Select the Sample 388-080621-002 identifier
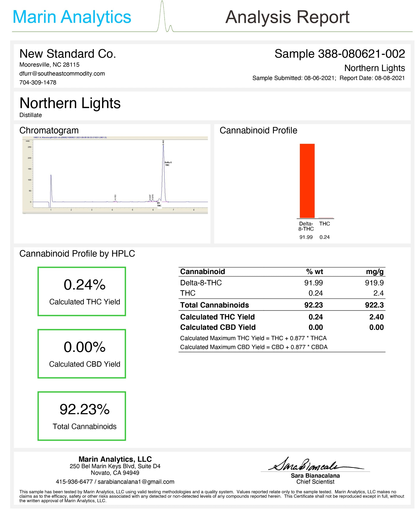This screenshot has width=420, height=510. [339, 54]
